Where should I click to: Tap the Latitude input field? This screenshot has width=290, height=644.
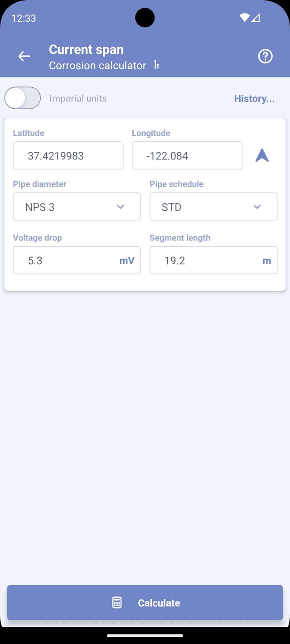point(68,156)
